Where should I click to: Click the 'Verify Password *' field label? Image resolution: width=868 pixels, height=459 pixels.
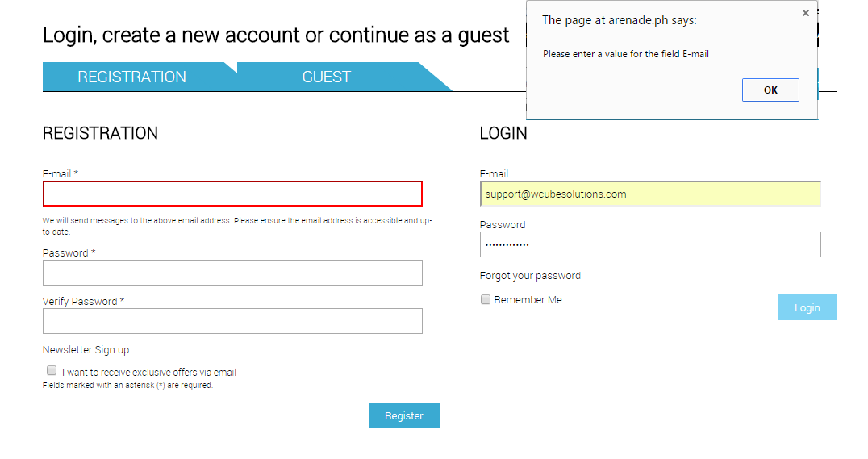click(x=83, y=302)
